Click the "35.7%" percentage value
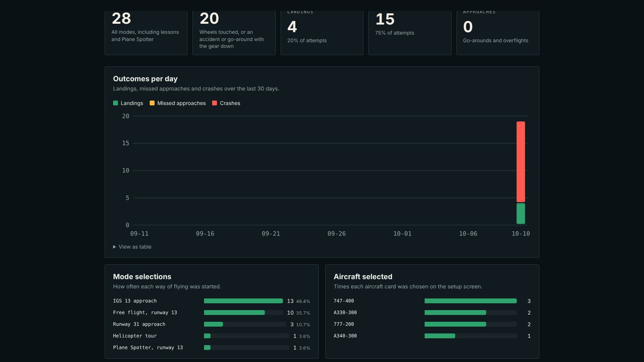Screen dimensions: 644x362 click(303, 313)
